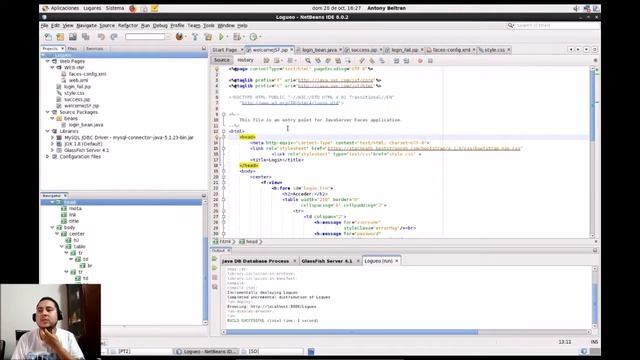
Task: Click the Firefox launcher in GNOME panel
Action: (x=133, y=8)
